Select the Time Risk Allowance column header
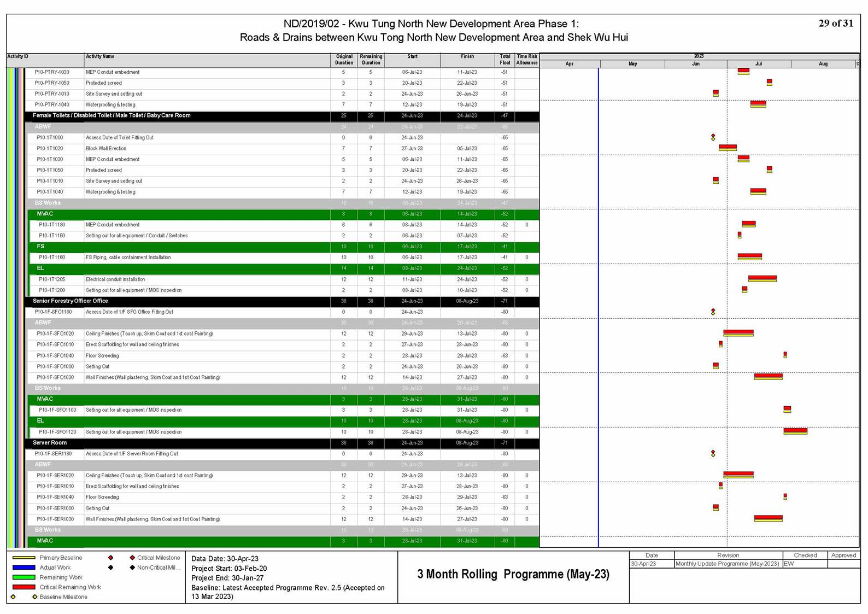The height and width of the screenshot is (614, 868). click(527, 60)
